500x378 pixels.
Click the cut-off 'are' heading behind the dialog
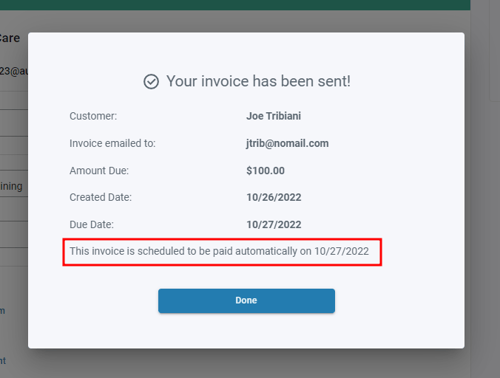10,38
